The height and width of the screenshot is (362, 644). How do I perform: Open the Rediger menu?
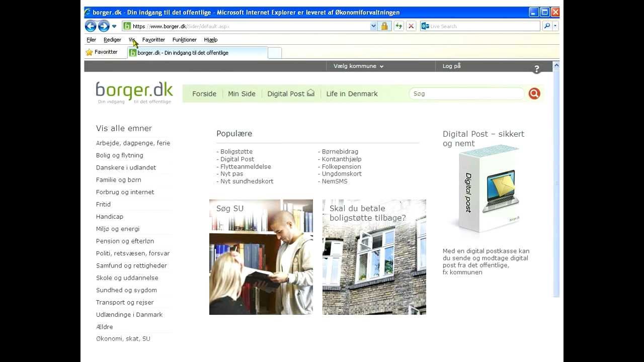[112, 40]
